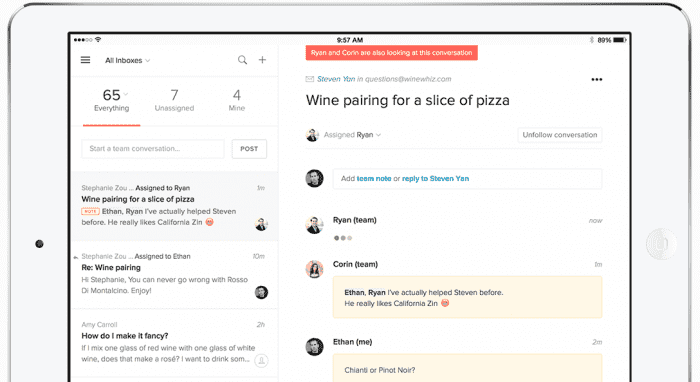Viewport: 700px width, 382px height.
Task: Click Ryan's avatar in the team thread
Action: point(314,225)
